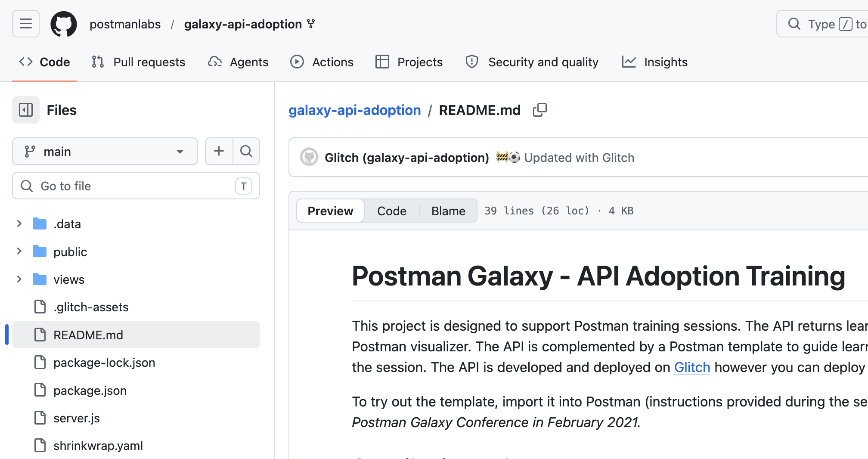The height and width of the screenshot is (459, 868).
Task: Open the views folder
Action: (69, 279)
